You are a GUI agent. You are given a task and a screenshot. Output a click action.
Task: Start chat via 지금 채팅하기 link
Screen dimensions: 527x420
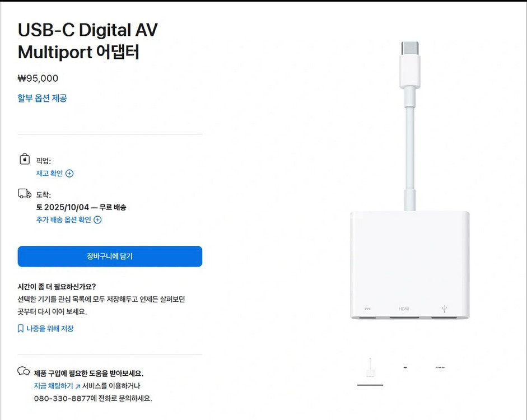[x=53, y=386]
